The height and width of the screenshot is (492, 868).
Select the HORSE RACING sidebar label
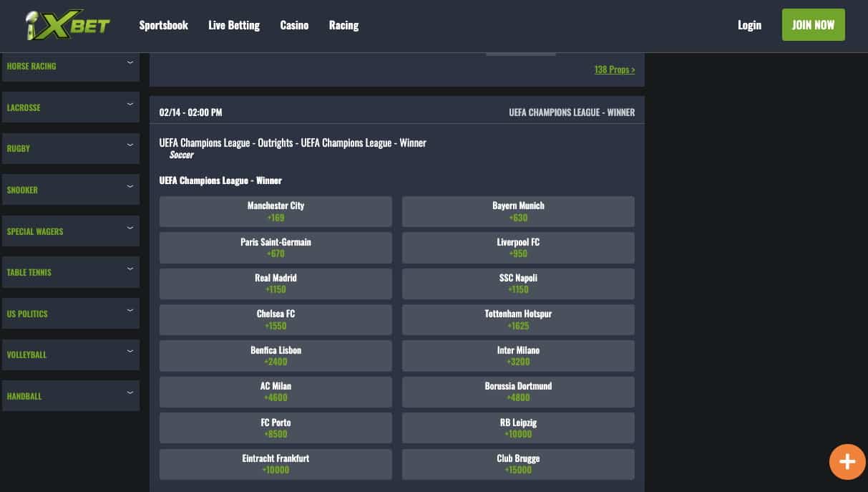point(31,66)
